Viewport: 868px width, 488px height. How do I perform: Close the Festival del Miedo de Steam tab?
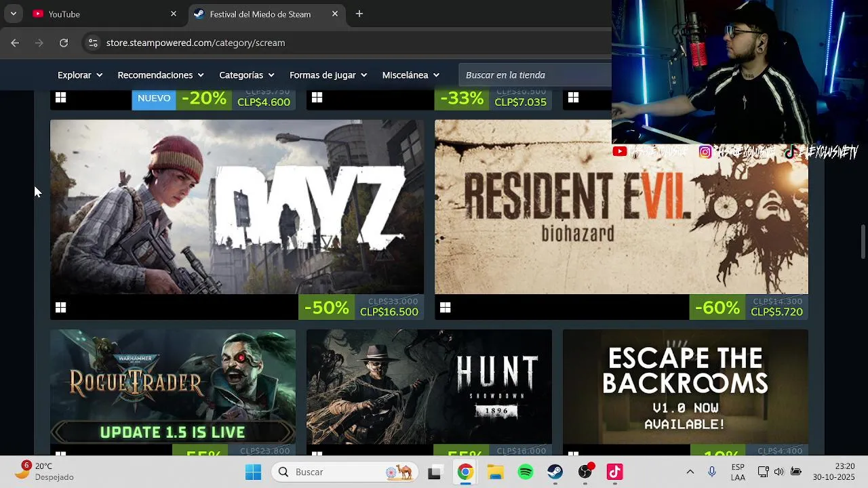335,14
